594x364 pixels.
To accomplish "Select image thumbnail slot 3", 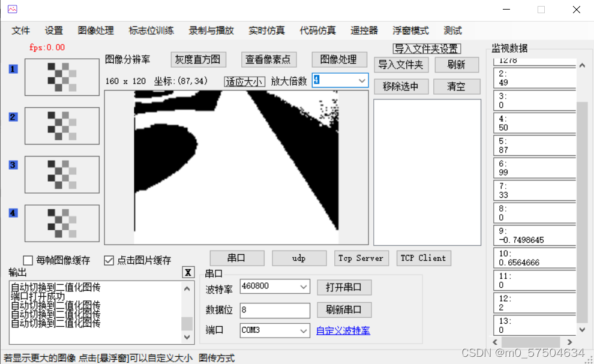I will 62,175.
